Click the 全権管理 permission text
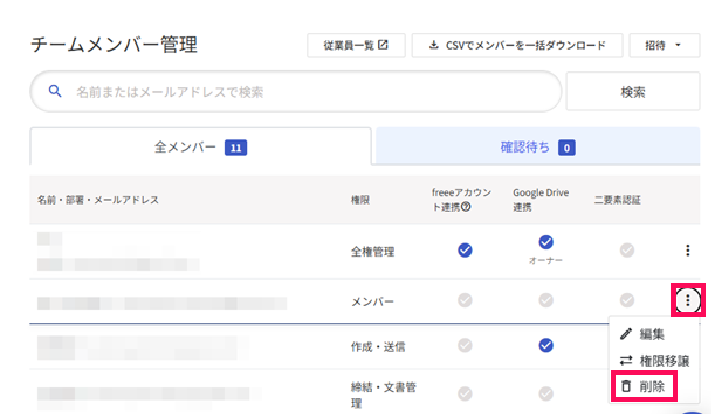 tap(372, 252)
